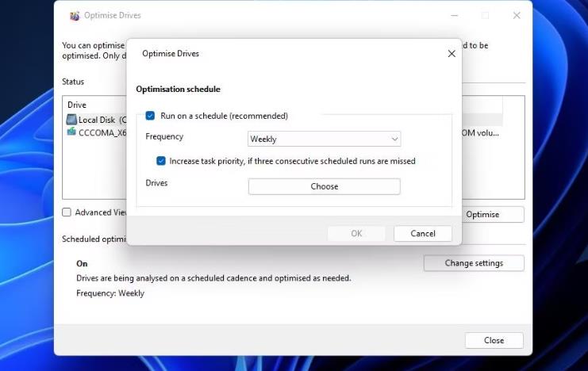The height and width of the screenshot is (371, 588).
Task: Open the Frequency Weekly dropdown
Action: click(324, 139)
